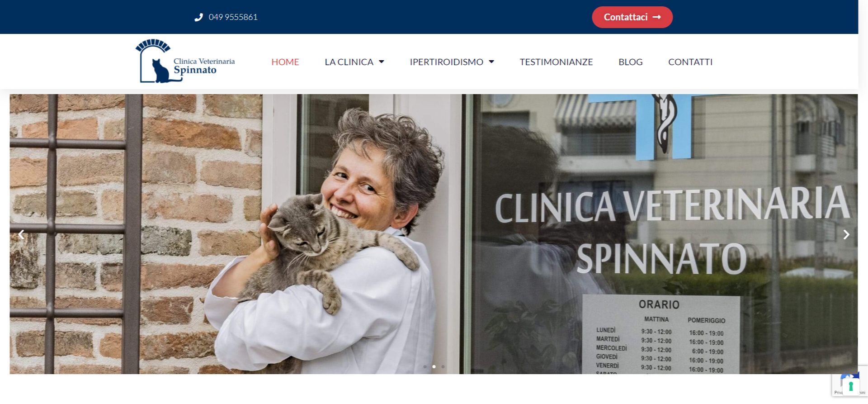
Task: Call the 049 9555861 phone number link
Action: click(233, 17)
